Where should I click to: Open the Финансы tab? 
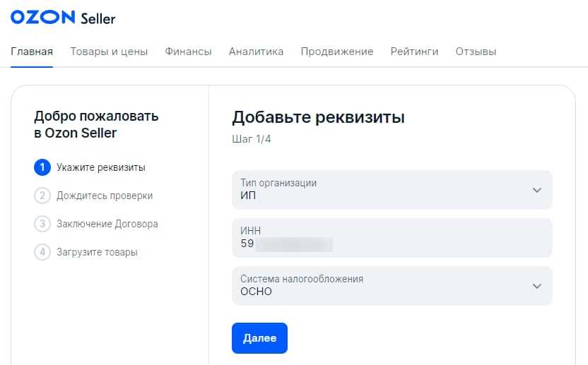[x=188, y=52]
